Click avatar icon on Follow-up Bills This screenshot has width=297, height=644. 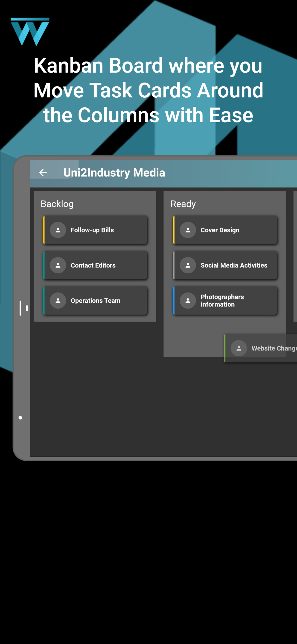[58, 230]
